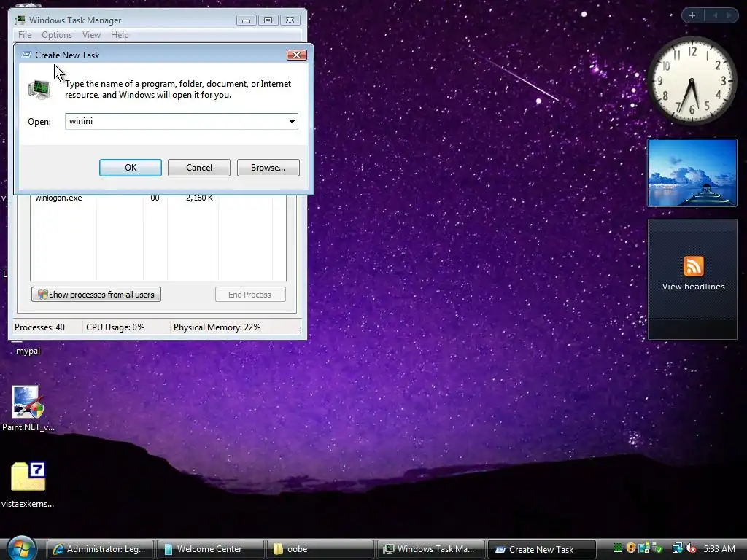Open the View menu in Task Manager
747x560 pixels.
click(x=91, y=35)
